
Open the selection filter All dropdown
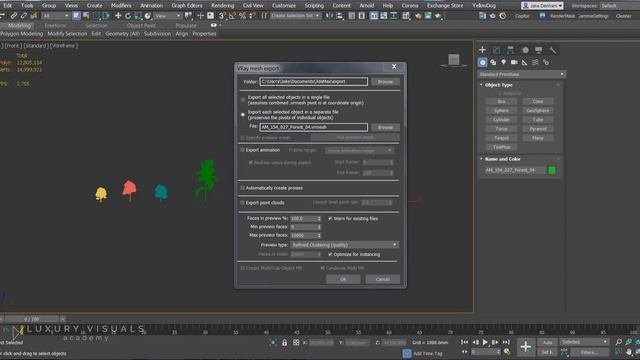(x=56, y=16)
